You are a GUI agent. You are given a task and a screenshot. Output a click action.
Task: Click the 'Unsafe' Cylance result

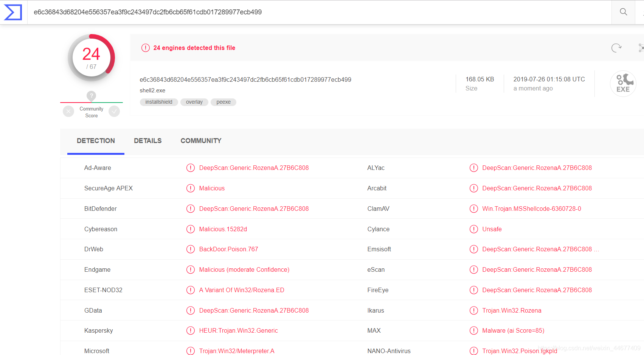click(492, 229)
